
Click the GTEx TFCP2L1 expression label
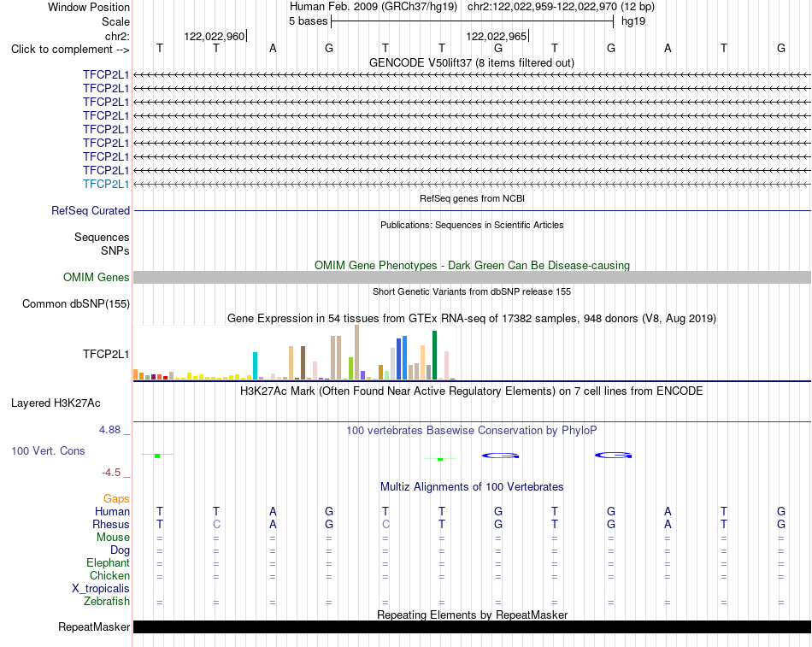[x=106, y=354]
